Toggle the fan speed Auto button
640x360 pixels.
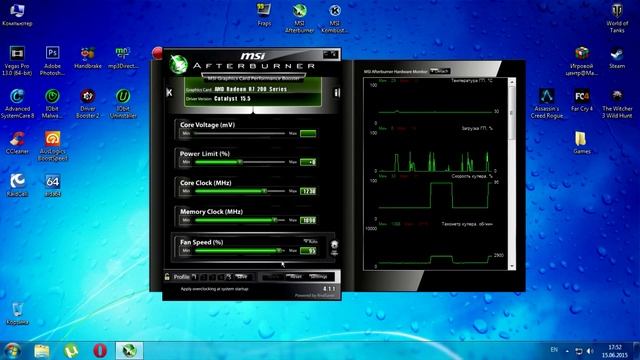point(311,241)
